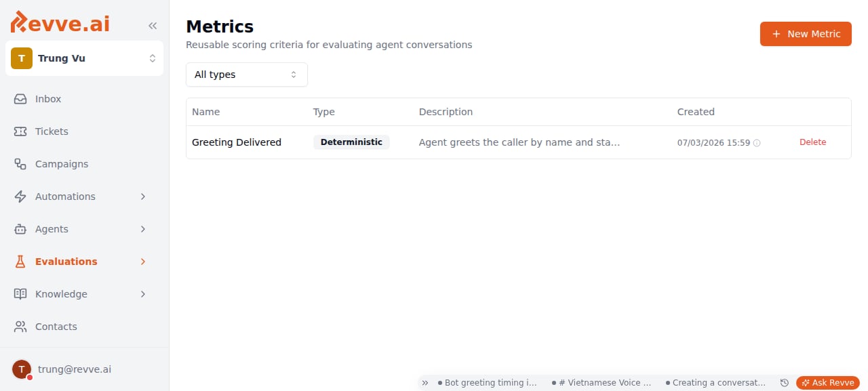Viewport: 868px width, 391px height.
Task: Collapse the sidebar with double-chevron icon
Action: tap(153, 26)
